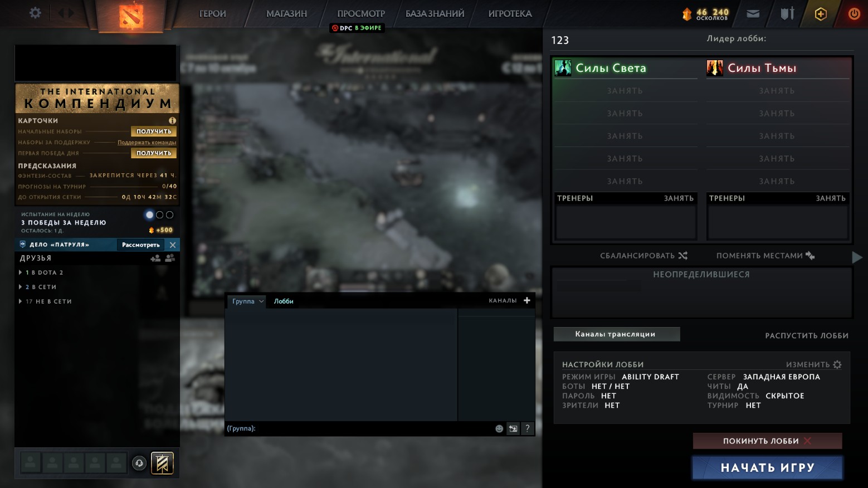Open the База знаний menu

(x=435, y=13)
